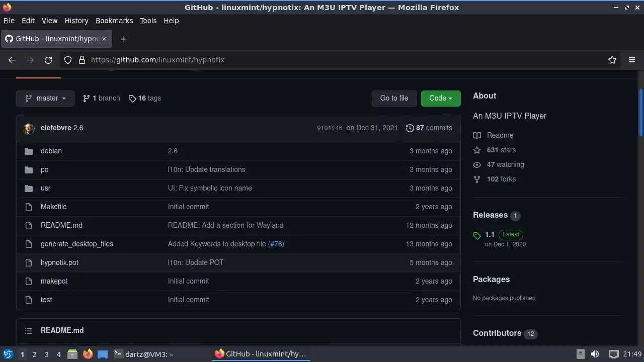Open the 16 tags link
644x362 pixels.
pos(145,98)
